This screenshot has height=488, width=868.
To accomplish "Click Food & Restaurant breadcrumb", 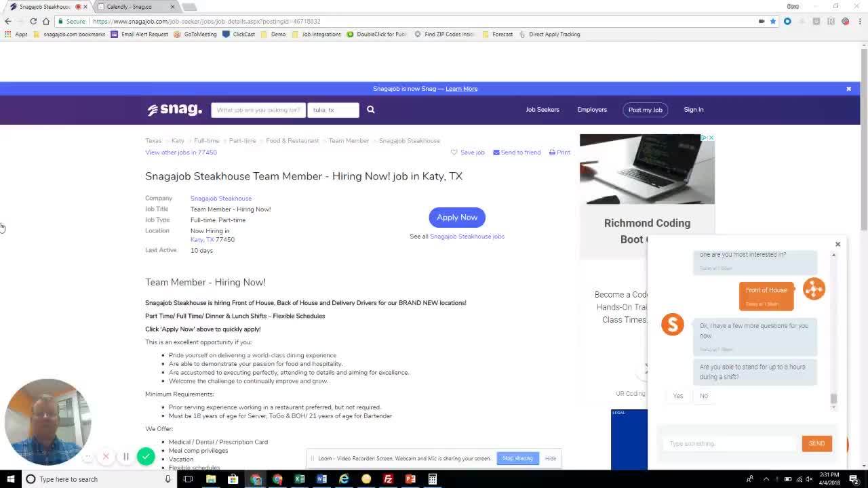I will 292,141.
